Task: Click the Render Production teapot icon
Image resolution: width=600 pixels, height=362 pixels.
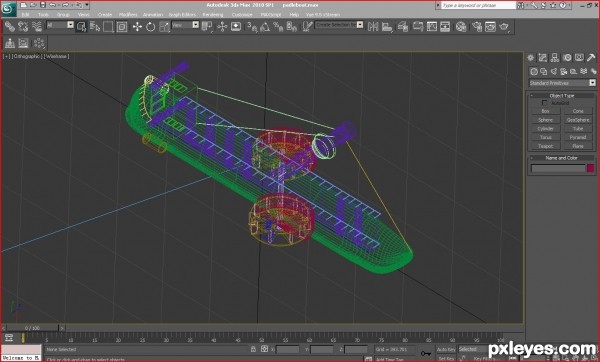Action: tap(504, 26)
